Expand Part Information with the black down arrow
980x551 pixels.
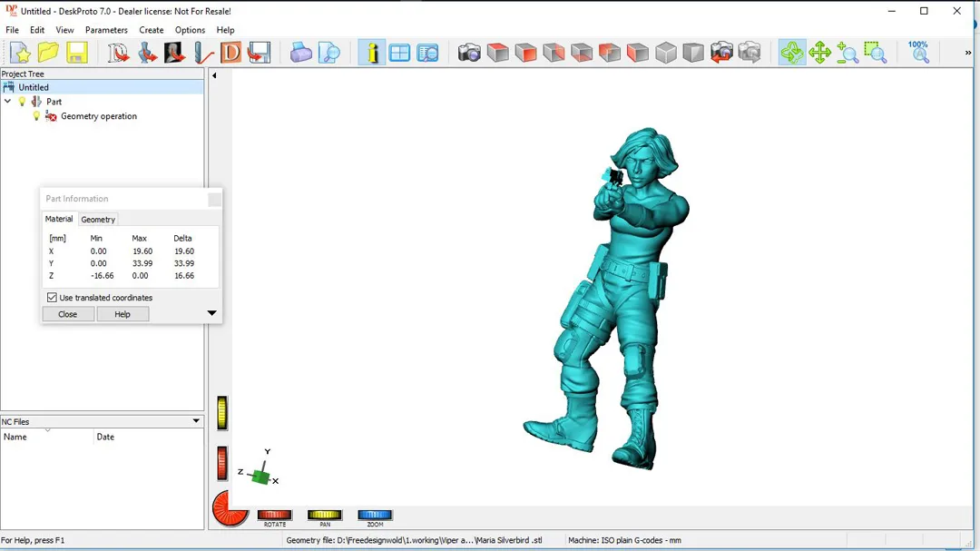coord(211,312)
